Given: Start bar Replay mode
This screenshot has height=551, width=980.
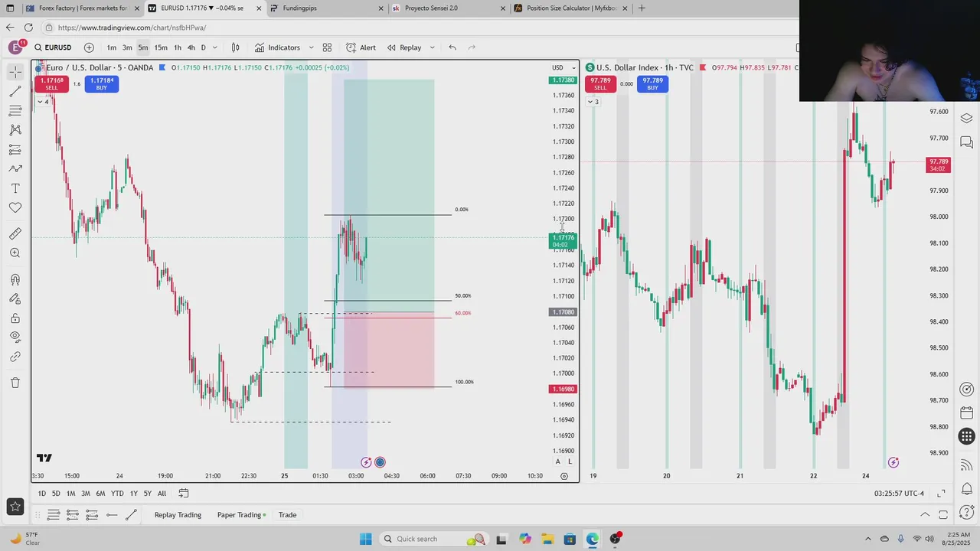Looking at the screenshot, I should click(404, 47).
